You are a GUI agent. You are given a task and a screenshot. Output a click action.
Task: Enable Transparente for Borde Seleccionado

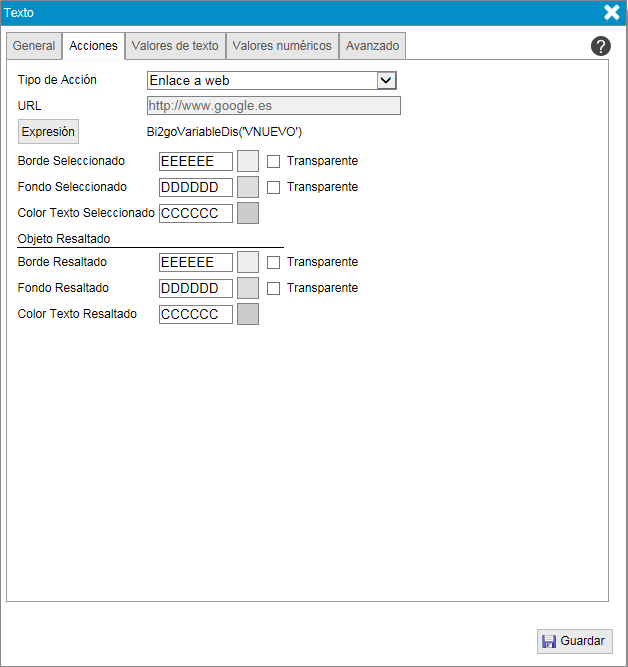tap(273, 161)
